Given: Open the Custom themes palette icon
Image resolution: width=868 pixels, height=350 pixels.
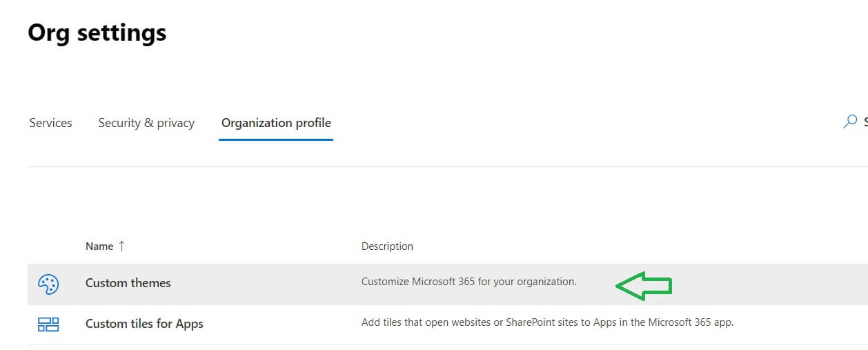Looking at the screenshot, I should pos(48,284).
